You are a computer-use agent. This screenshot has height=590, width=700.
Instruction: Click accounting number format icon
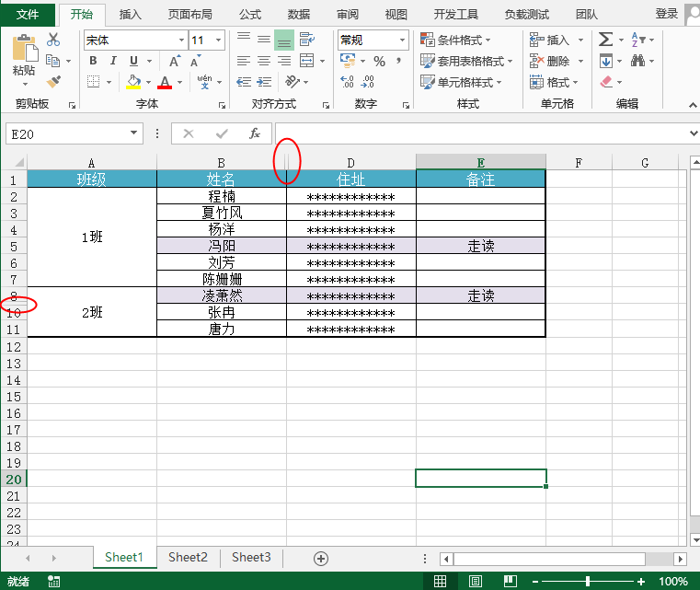[x=348, y=61]
